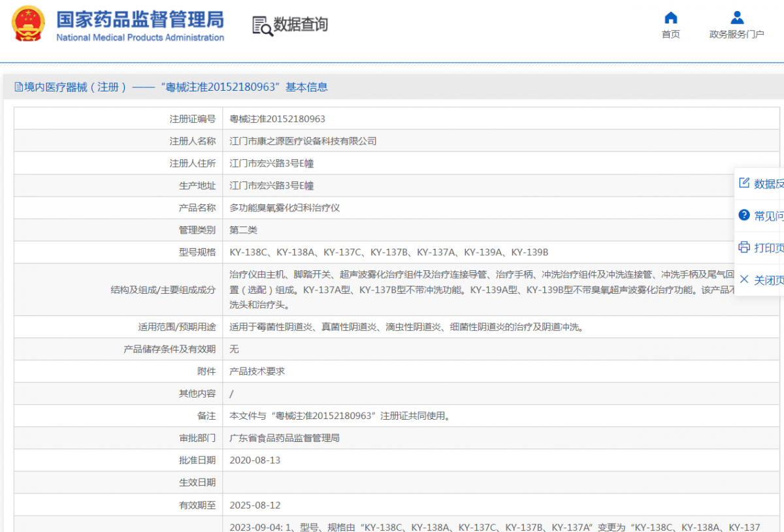Click the 关闭页面 X icon
Screen dimensions: 784x532
(744, 279)
